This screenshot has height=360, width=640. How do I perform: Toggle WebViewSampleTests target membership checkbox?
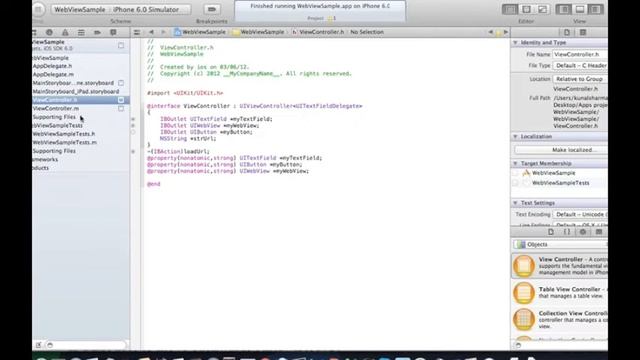(x=515, y=183)
